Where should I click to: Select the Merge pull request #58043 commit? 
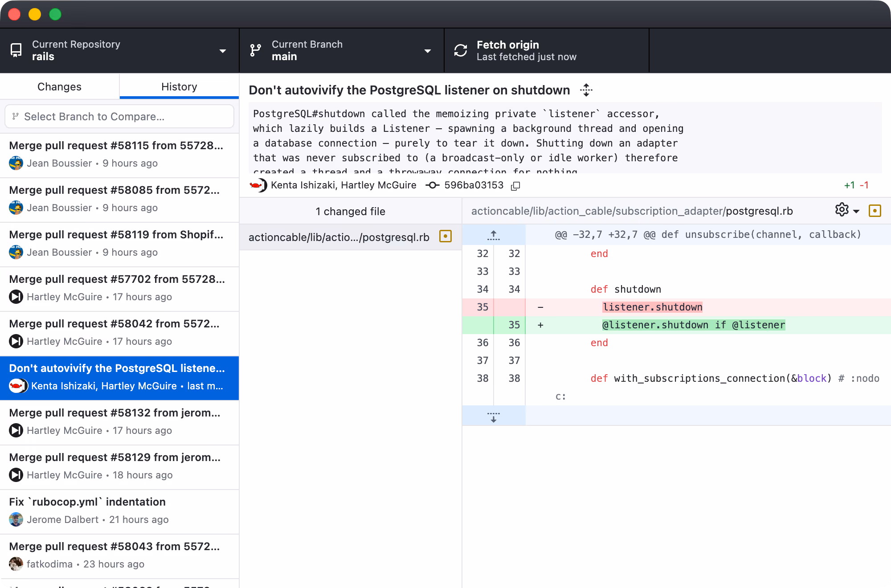pyautogui.click(x=119, y=556)
